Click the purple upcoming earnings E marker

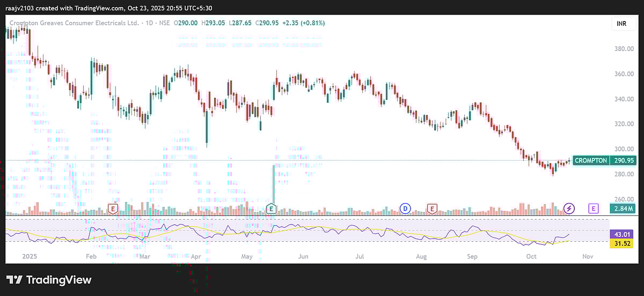pos(593,208)
